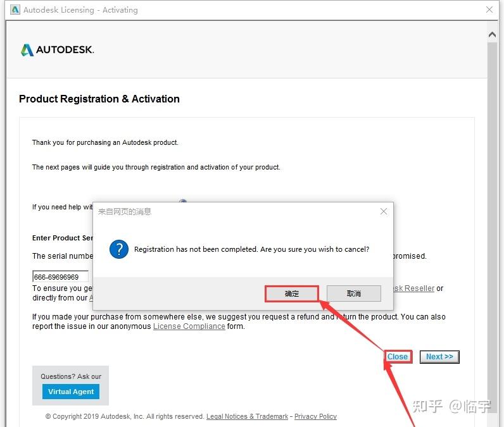Viewport: 504px width, 427px height.
Task: Click the Autodesk icon in the title bar
Action: 13,10
